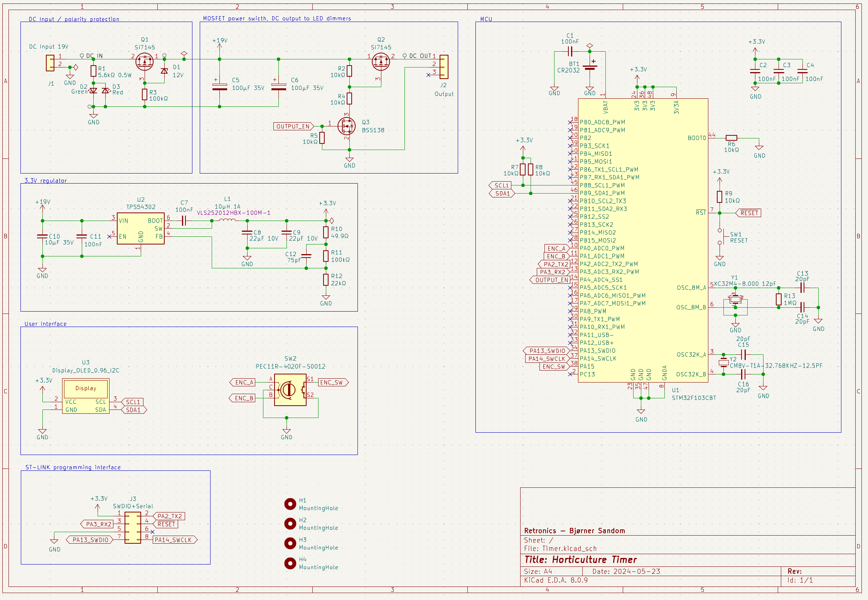This screenshot has height=600, width=868.
Task: Click the OUTPUT_EN label near Q3
Action: coord(293,126)
